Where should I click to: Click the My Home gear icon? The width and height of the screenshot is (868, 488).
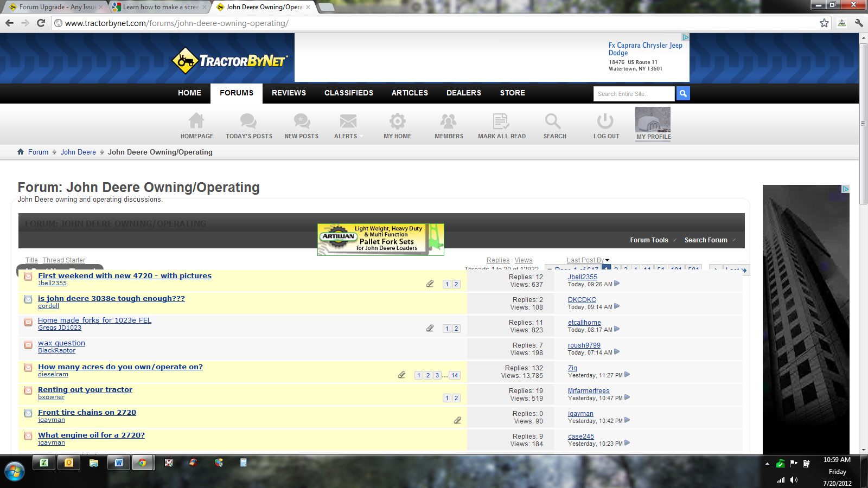tap(397, 121)
